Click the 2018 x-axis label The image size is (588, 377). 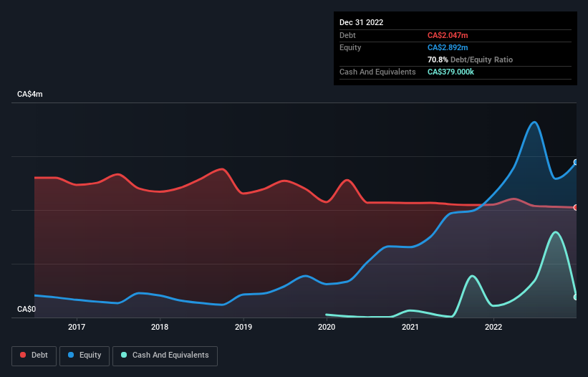coord(160,327)
